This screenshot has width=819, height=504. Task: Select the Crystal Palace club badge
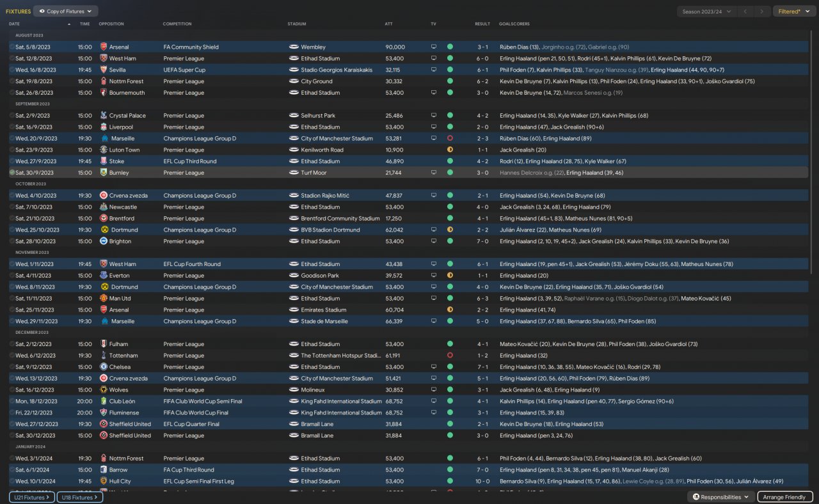point(104,116)
